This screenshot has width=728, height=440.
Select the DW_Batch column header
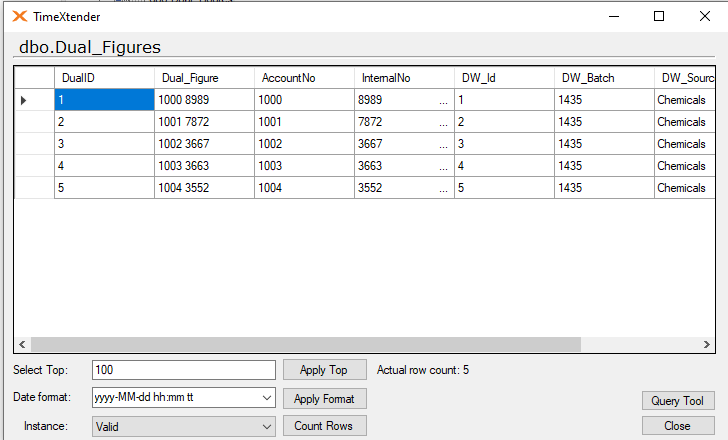pyautogui.click(x=604, y=78)
